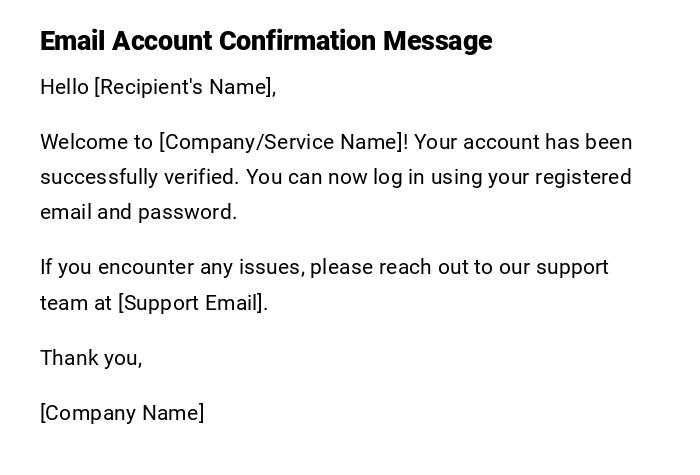Viewport: 700px width, 475px height.
Task: Select the [Company Name] signature placeholder
Action: pos(122,413)
